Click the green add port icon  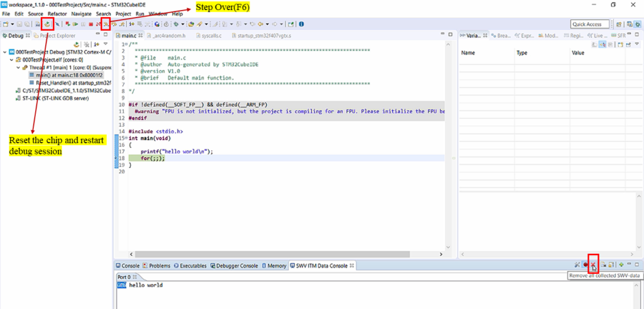[621, 264]
